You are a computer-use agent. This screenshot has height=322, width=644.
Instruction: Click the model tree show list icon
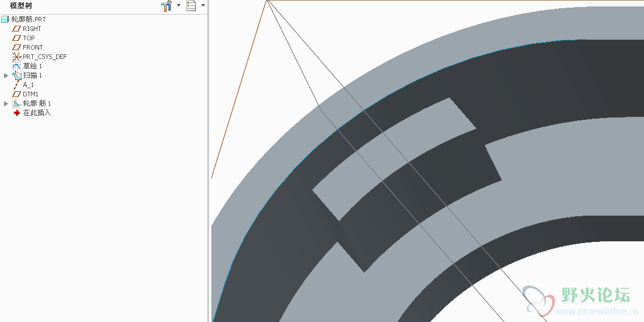pos(191,6)
